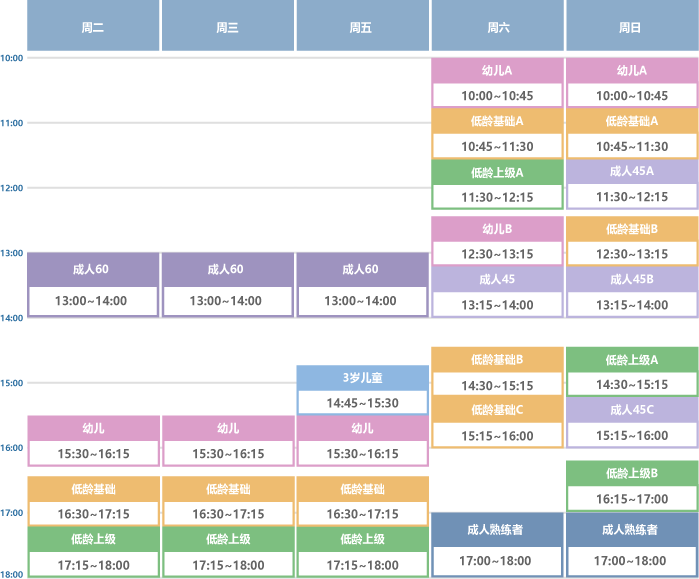This screenshot has width=699, height=579.
Task: Click 周六 低龄上级A class title
Action: point(497,172)
